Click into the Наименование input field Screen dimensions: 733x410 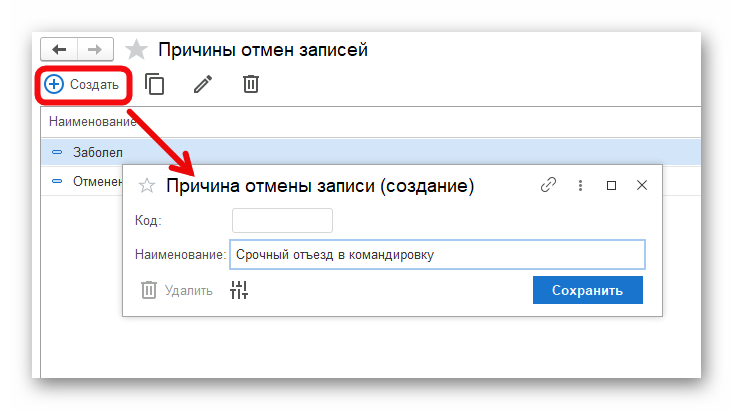438,255
